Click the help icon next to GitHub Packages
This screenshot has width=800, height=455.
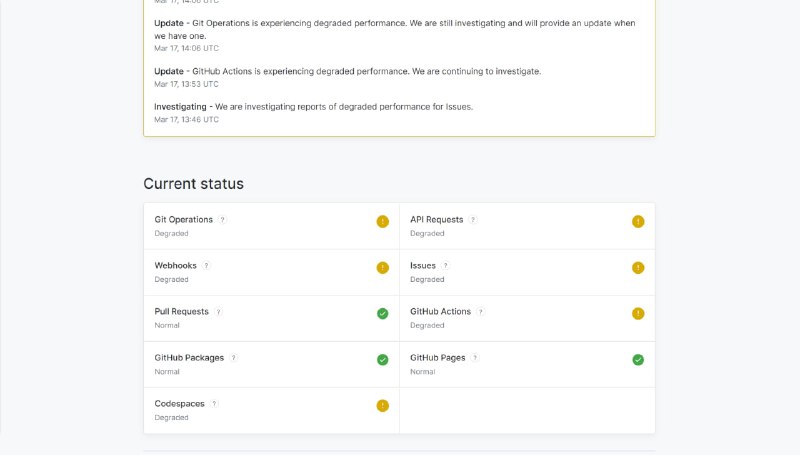(234, 358)
